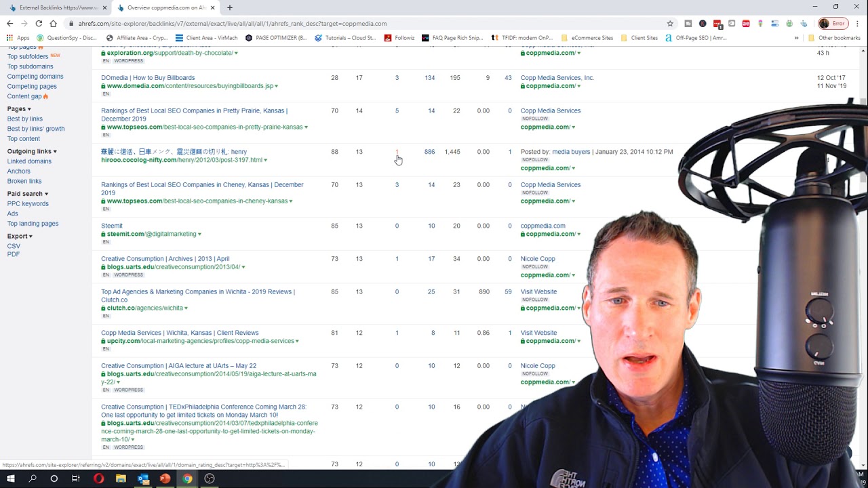Open the PAGE OPTIMIZER bookmark

[x=276, y=38]
